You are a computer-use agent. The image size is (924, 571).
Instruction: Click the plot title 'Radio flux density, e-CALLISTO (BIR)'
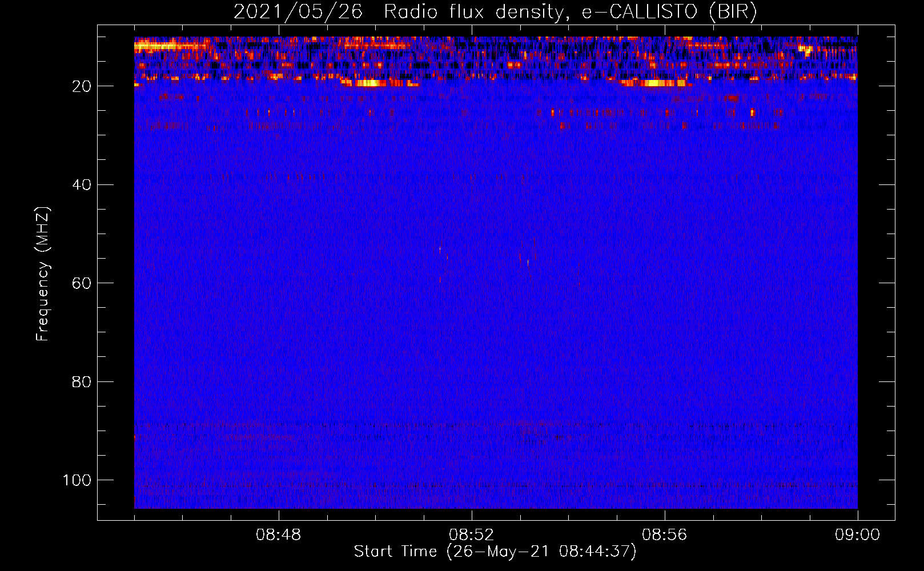[x=570, y=12]
